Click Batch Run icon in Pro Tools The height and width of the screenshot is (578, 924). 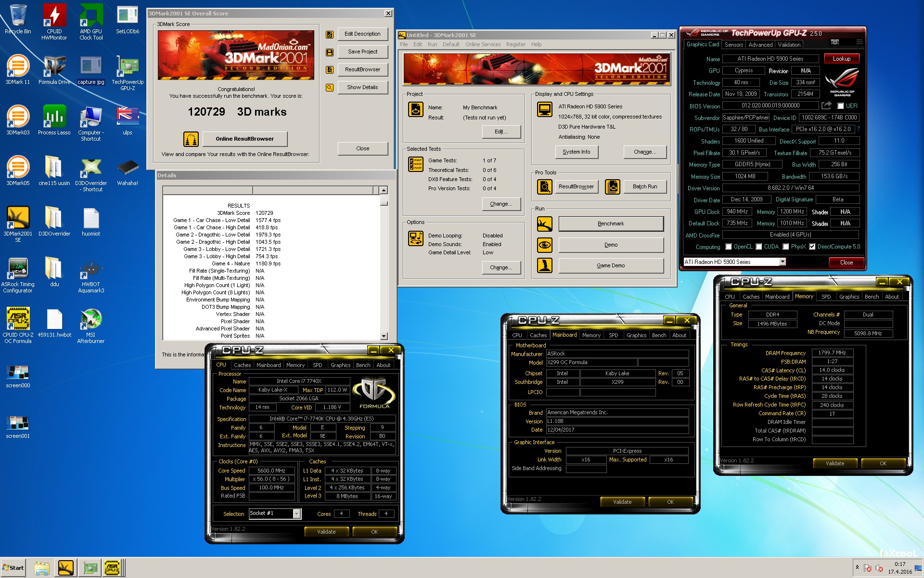point(613,186)
